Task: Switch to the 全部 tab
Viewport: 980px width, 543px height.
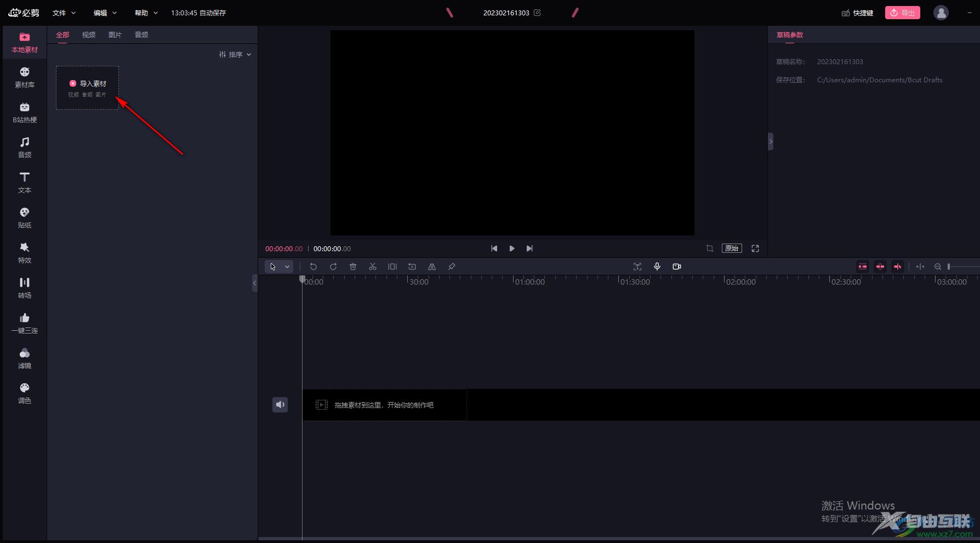Action: coord(62,35)
